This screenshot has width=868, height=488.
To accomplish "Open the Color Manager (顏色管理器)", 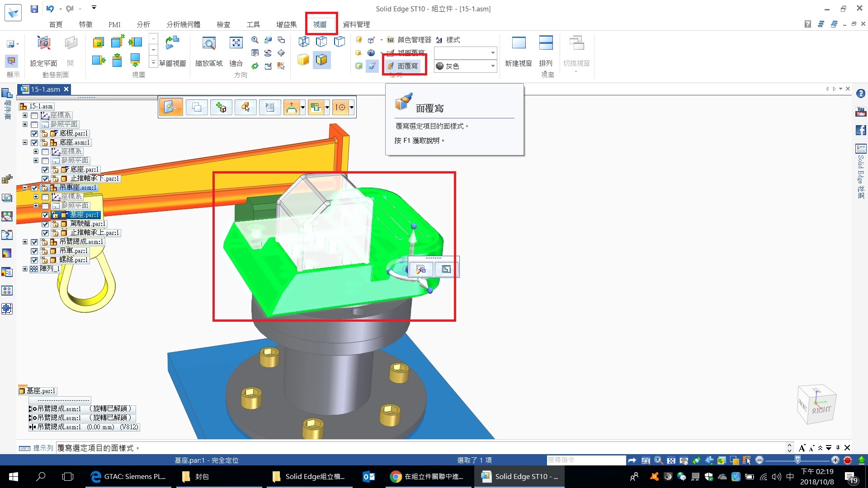I will [x=409, y=40].
